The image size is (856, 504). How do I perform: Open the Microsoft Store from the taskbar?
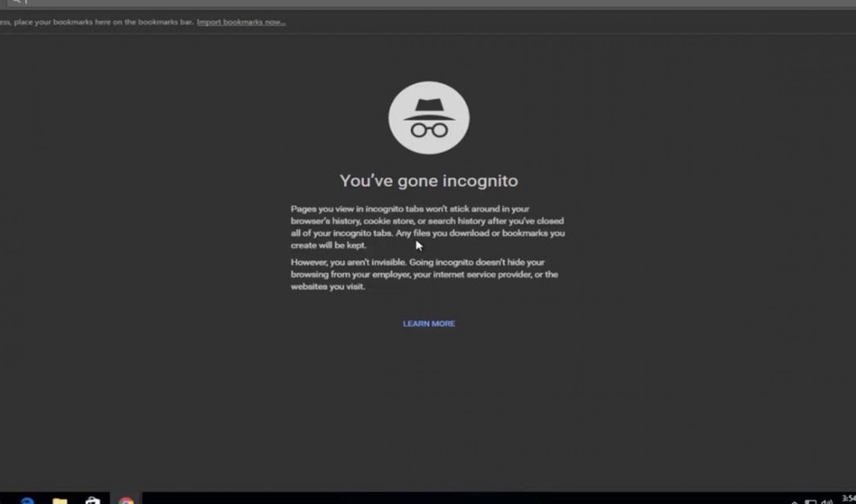pyautogui.click(x=93, y=500)
